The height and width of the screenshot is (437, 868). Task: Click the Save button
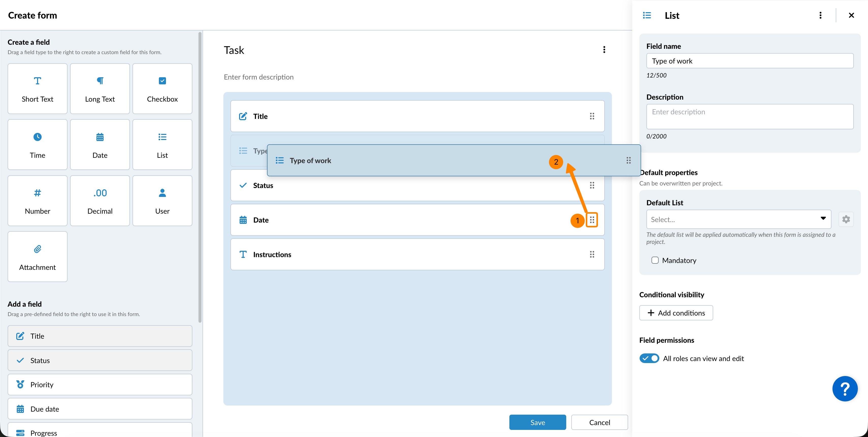coord(538,423)
